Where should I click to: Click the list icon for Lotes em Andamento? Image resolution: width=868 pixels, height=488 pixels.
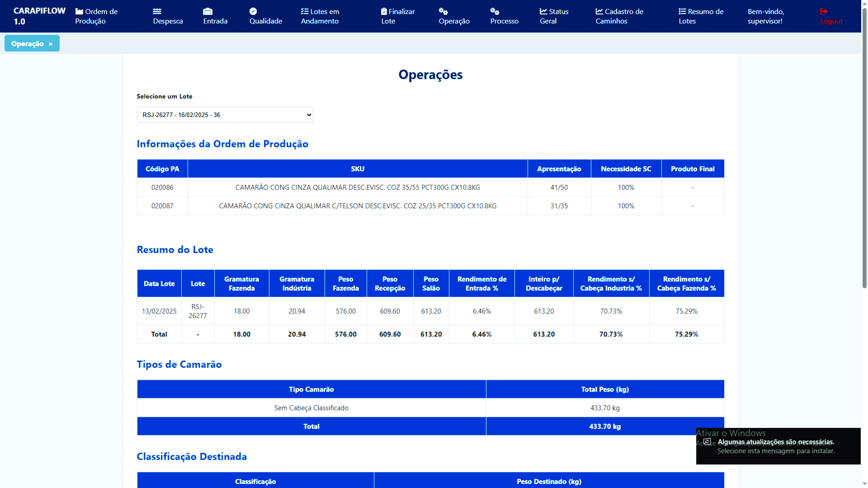click(305, 11)
